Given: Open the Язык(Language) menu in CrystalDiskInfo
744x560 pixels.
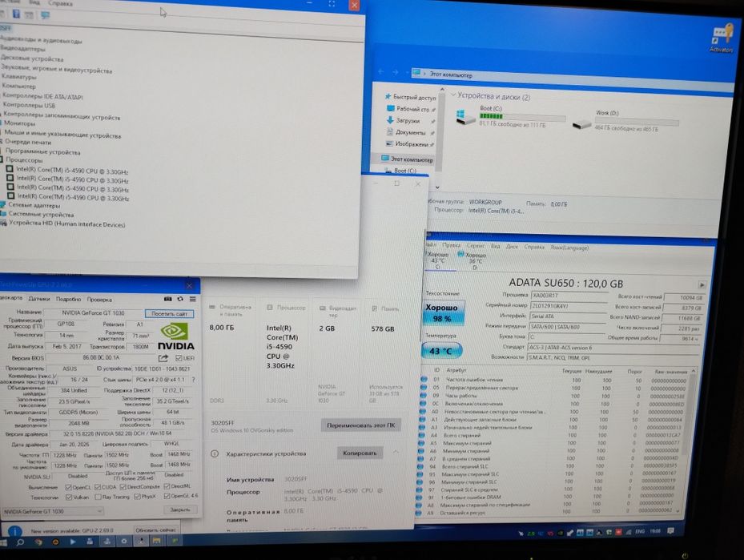Looking at the screenshot, I should pos(569,248).
